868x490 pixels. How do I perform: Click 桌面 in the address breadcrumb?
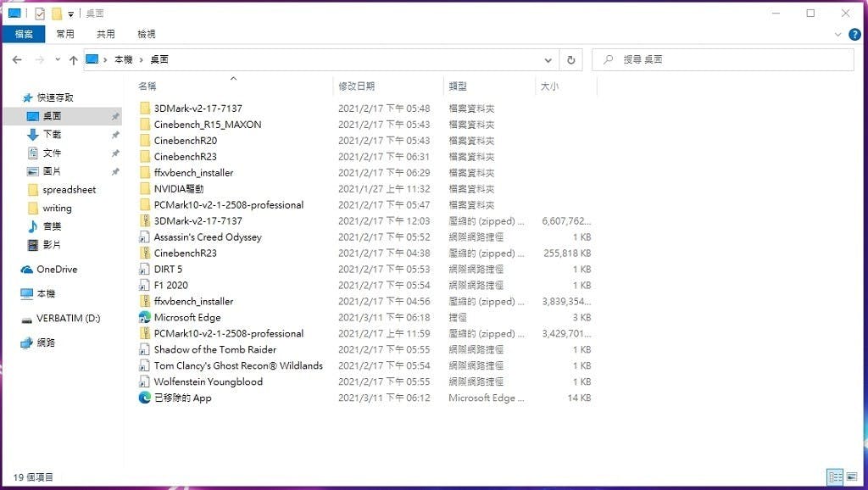[159, 60]
